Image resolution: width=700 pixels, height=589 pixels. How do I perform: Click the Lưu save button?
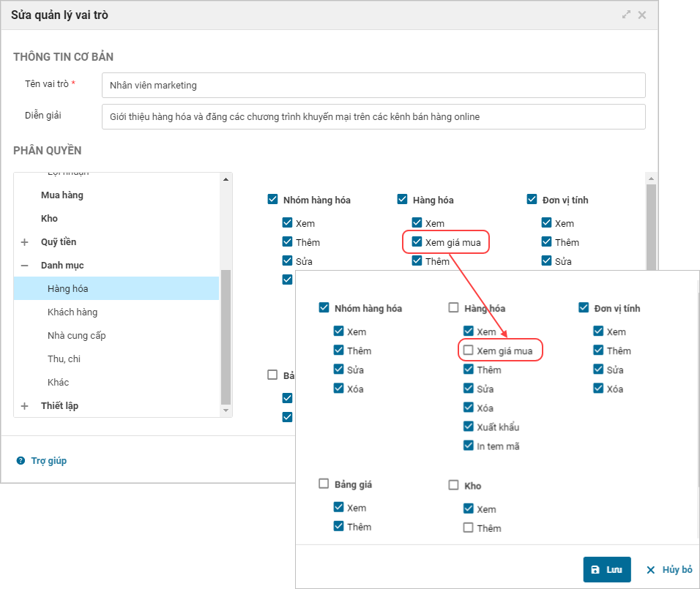pyautogui.click(x=607, y=569)
